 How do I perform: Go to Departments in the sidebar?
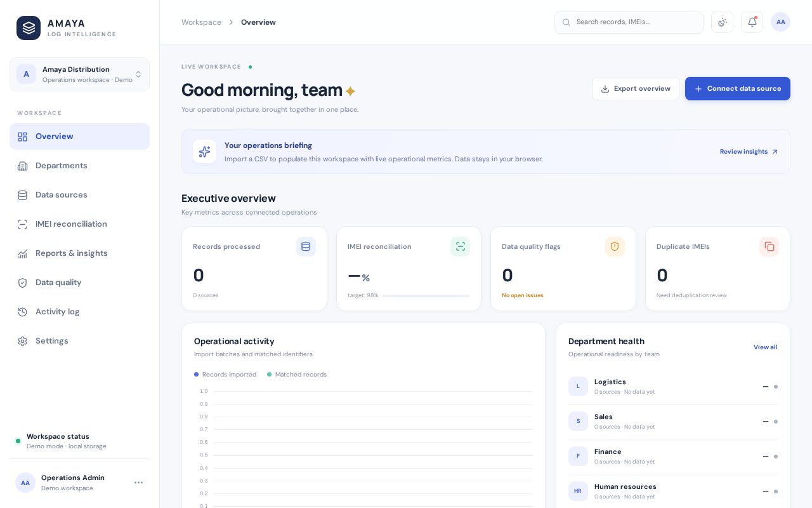(79, 166)
